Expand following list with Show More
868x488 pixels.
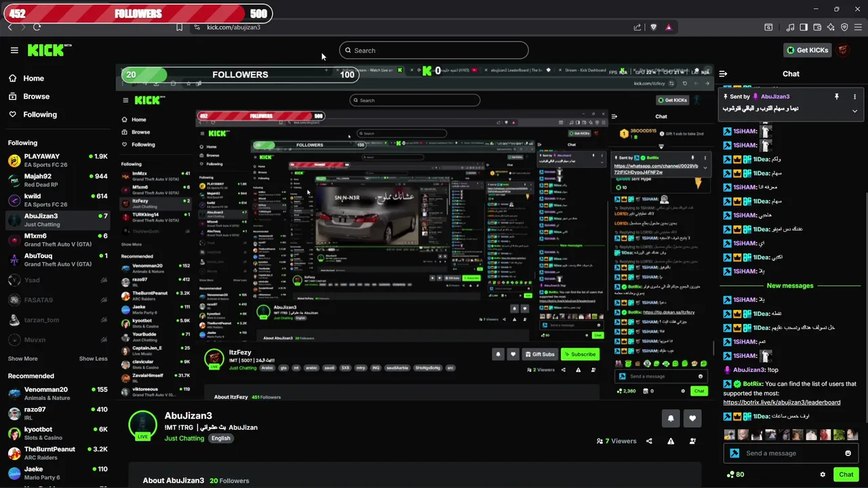coord(22,359)
